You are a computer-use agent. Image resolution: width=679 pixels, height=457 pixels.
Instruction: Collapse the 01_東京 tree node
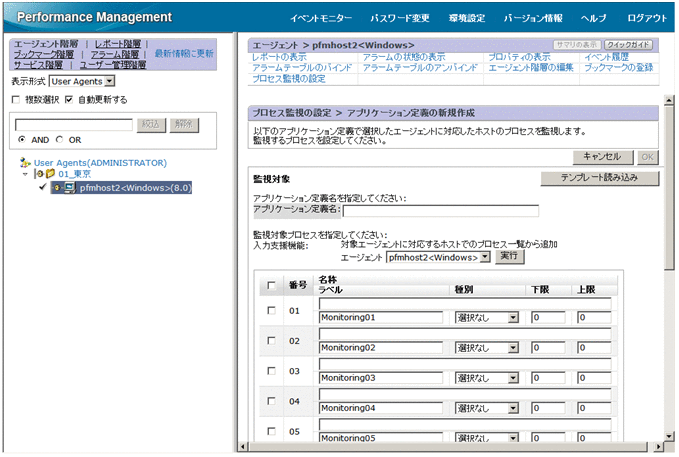click(x=25, y=174)
